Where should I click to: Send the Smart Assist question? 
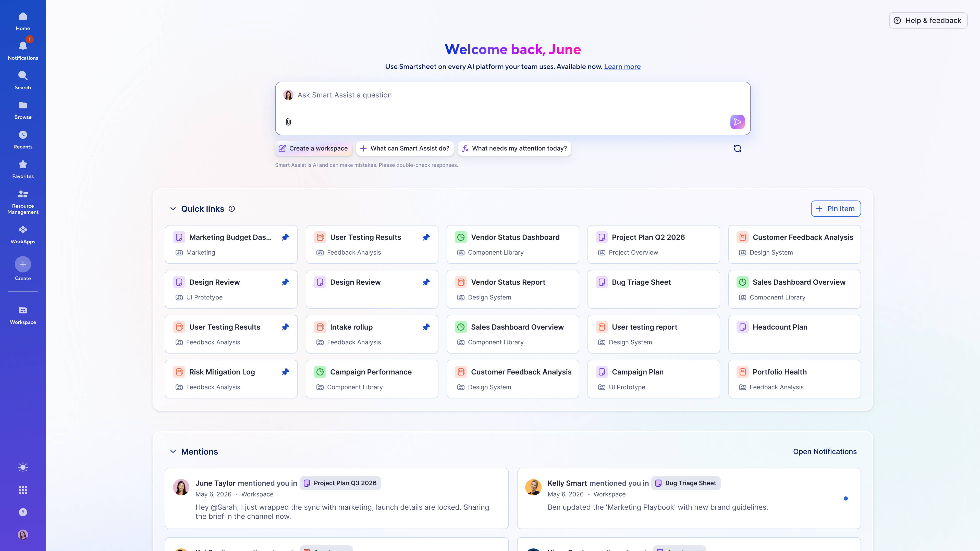click(x=737, y=122)
